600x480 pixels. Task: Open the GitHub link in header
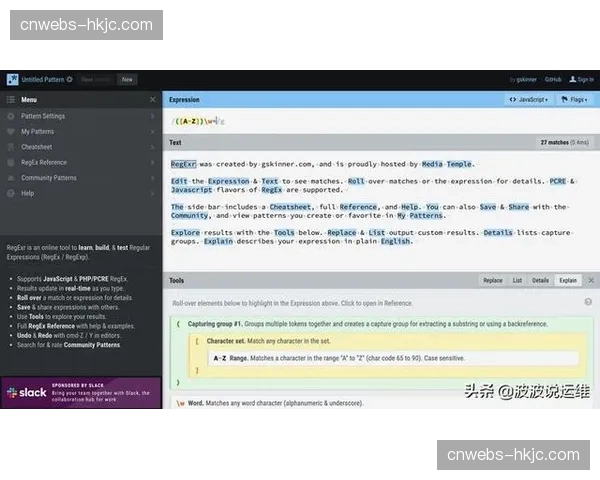coord(553,78)
